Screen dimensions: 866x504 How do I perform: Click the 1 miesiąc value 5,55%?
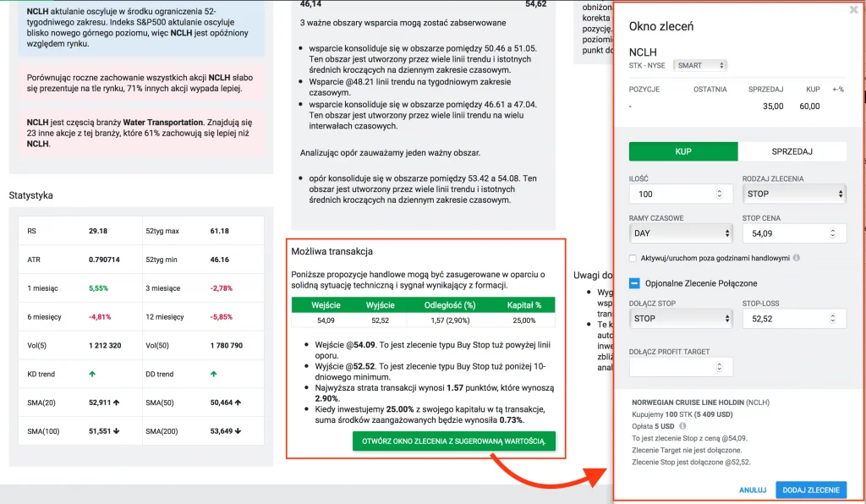pos(99,288)
